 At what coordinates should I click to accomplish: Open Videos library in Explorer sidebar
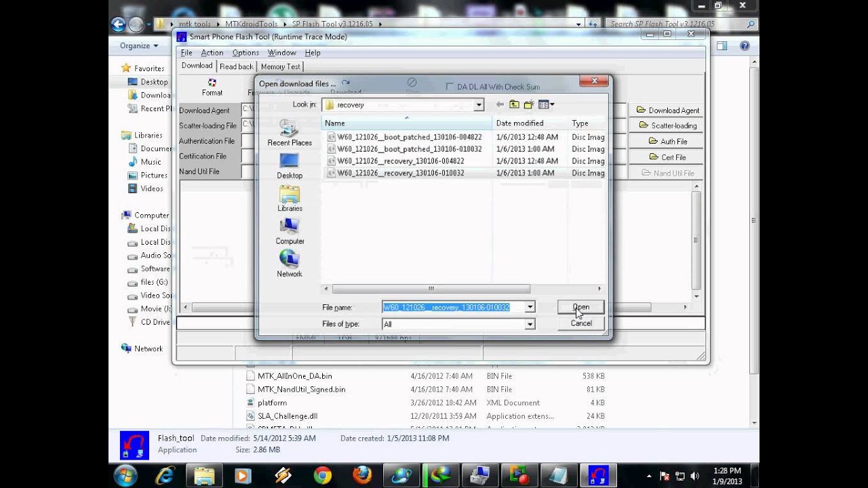tap(145, 188)
